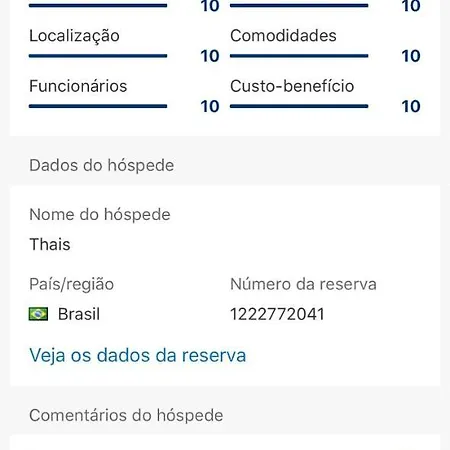The image size is (450, 450).
Task: Click the Custo-benefício category label
Action: [292, 86]
